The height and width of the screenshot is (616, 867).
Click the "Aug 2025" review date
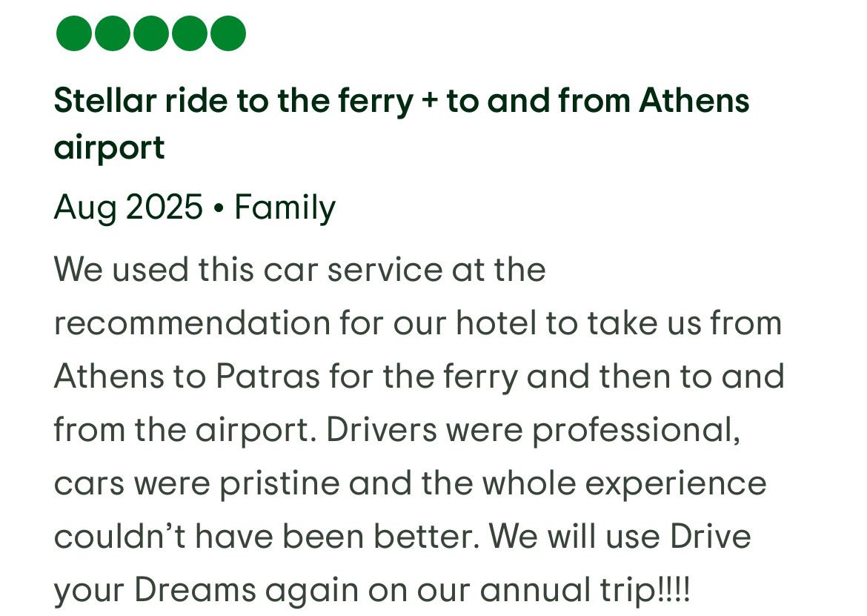[x=128, y=207]
